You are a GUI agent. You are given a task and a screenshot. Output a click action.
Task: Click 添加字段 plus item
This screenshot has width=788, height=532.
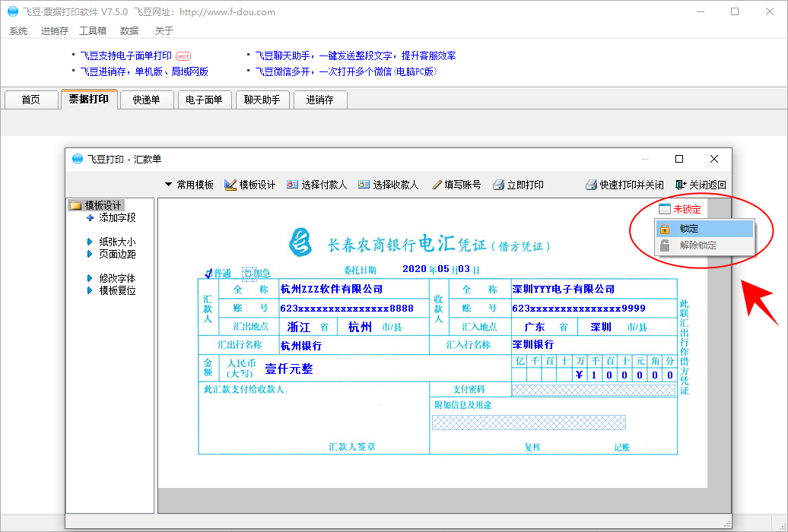pyautogui.click(x=111, y=217)
